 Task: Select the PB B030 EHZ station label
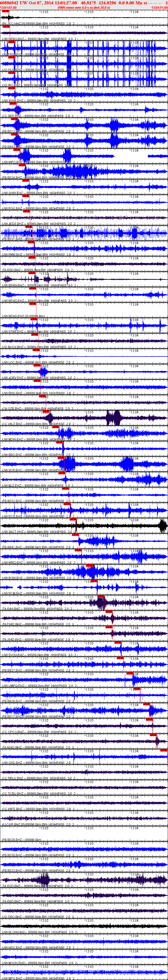(39, 856)
